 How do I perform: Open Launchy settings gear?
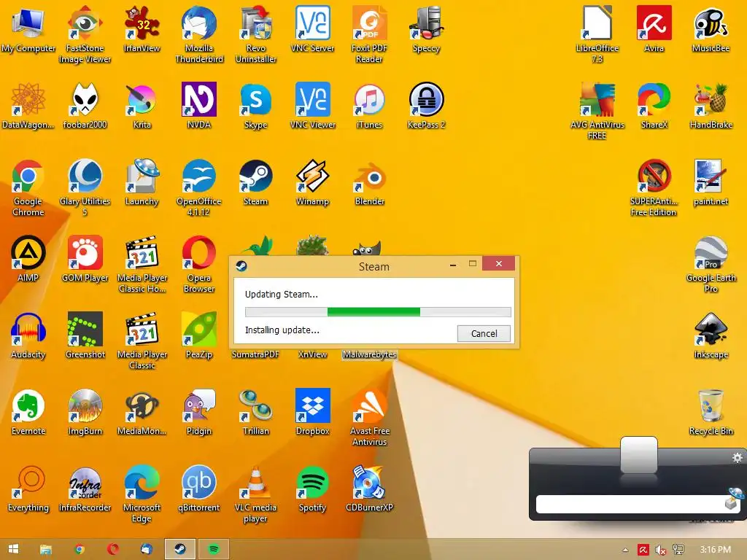[x=737, y=458]
